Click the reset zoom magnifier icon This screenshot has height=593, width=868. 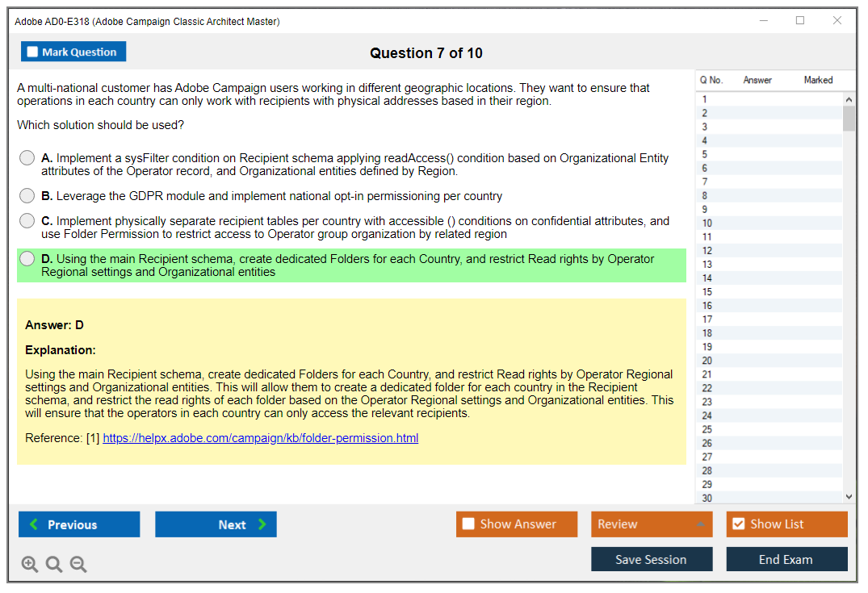click(54, 565)
